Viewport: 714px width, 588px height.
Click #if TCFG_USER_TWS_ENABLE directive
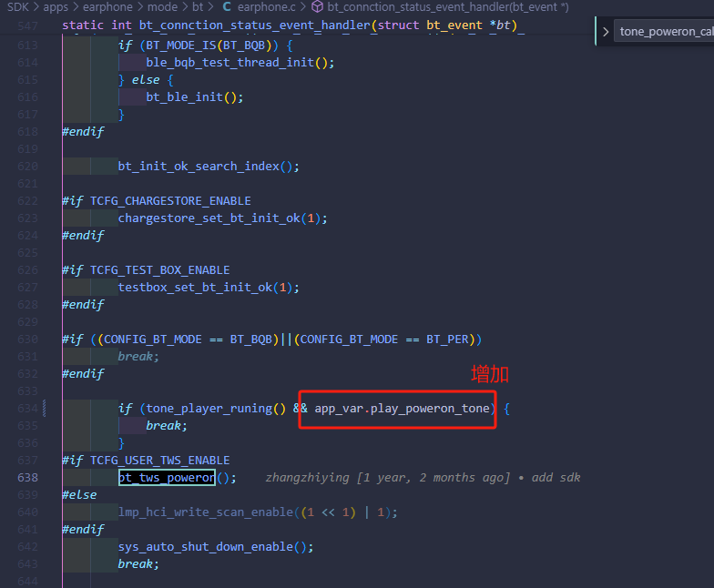pos(146,461)
